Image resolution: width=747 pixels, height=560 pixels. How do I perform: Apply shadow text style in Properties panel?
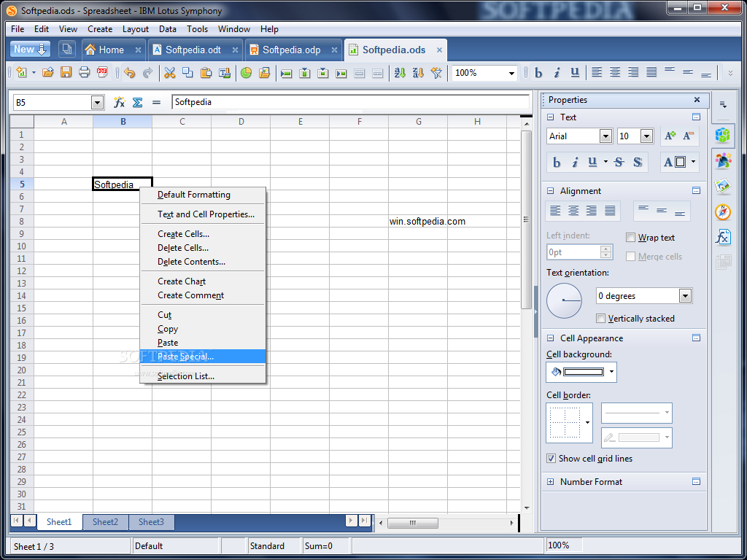coord(638,163)
